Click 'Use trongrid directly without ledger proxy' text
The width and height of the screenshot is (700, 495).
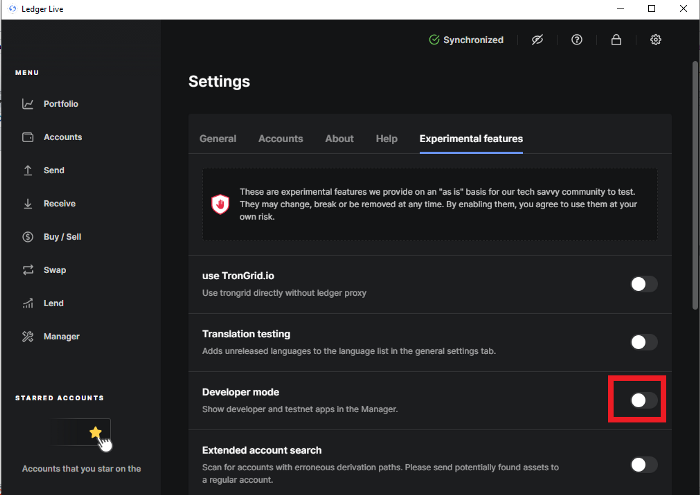click(x=284, y=293)
